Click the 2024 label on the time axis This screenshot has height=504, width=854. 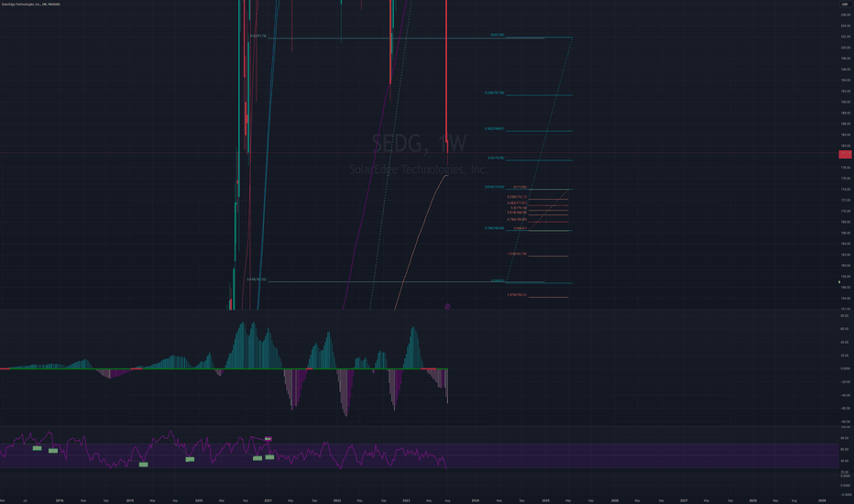pyautogui.click(x=476, y=500)
